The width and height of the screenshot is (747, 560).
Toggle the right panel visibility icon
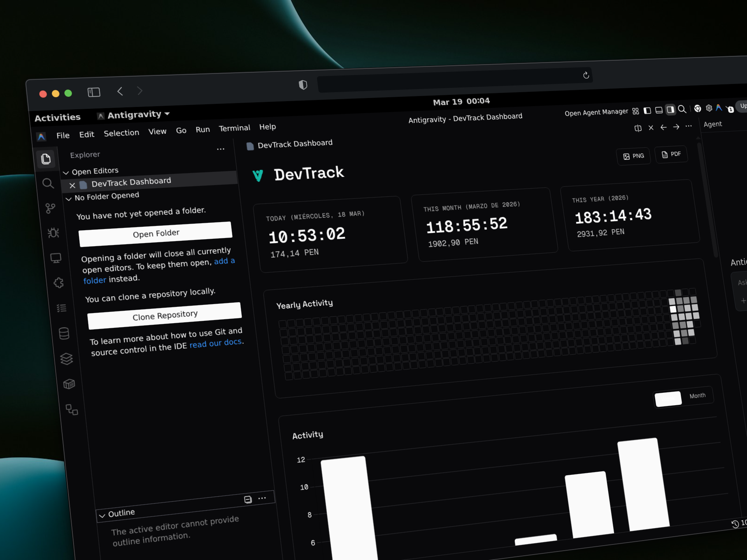tap(670, 110)
